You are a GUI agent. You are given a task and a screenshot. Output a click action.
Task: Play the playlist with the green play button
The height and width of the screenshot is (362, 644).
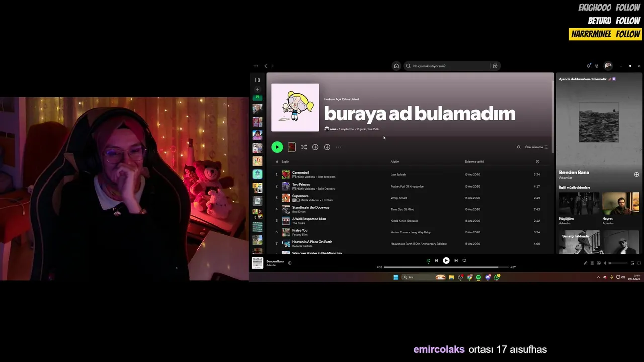[x=277, y=147]
